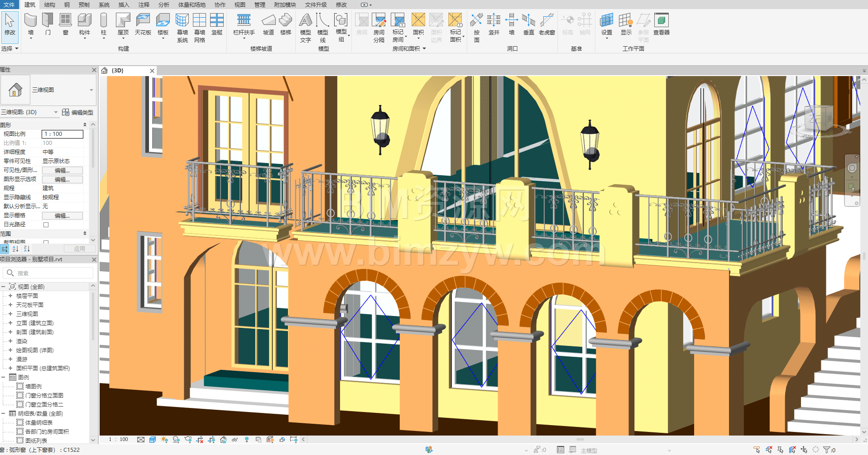The width and height of the screenshot is (868, 455).
Task: Collapse the 图例 tree node
Action: point(3,377)
